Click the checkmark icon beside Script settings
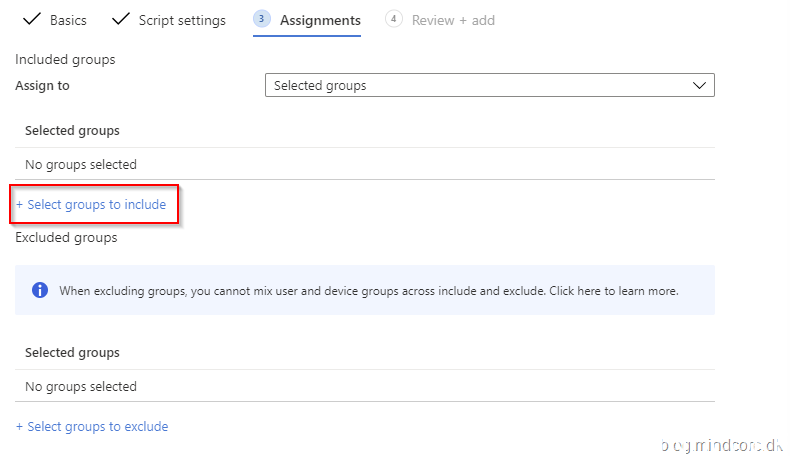The width and height of the screenshot is (790, 456). click(121, 20)
